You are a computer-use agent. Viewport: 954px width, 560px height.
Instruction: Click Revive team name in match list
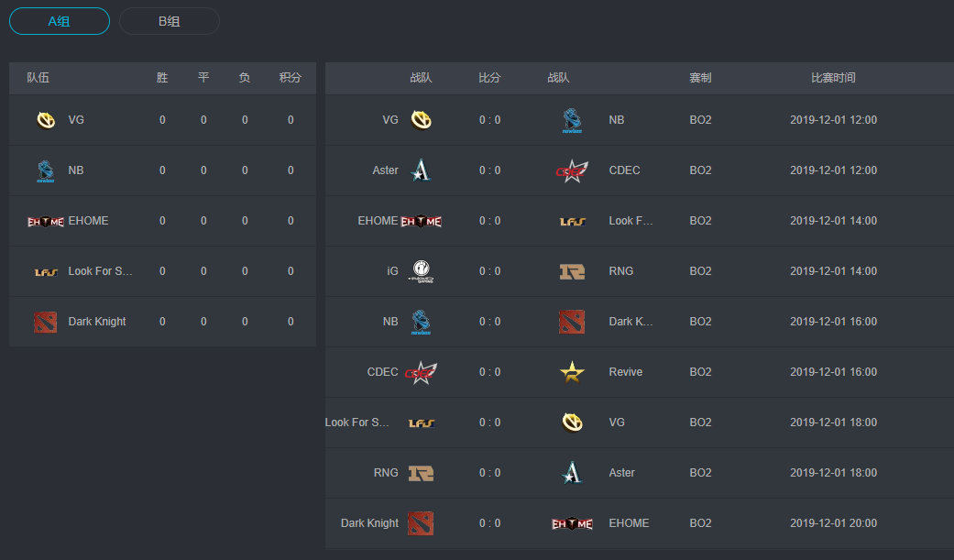click(x=625, y=372)
